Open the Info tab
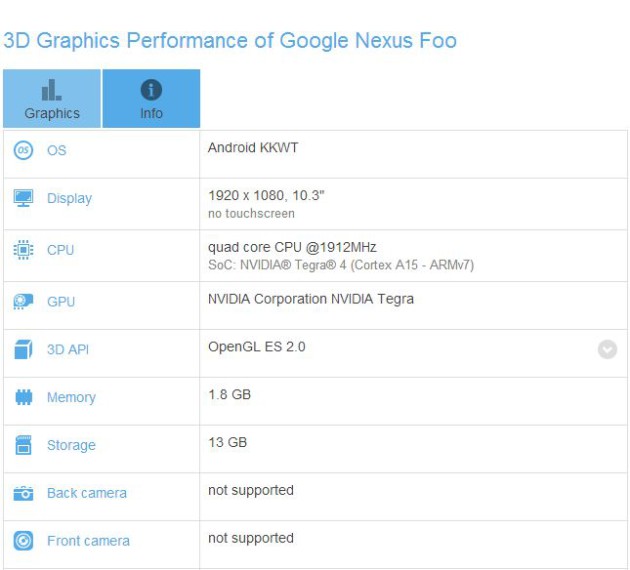Image resolution: width=630 pixels, height=570 pixels. click(x=151, y=98)
